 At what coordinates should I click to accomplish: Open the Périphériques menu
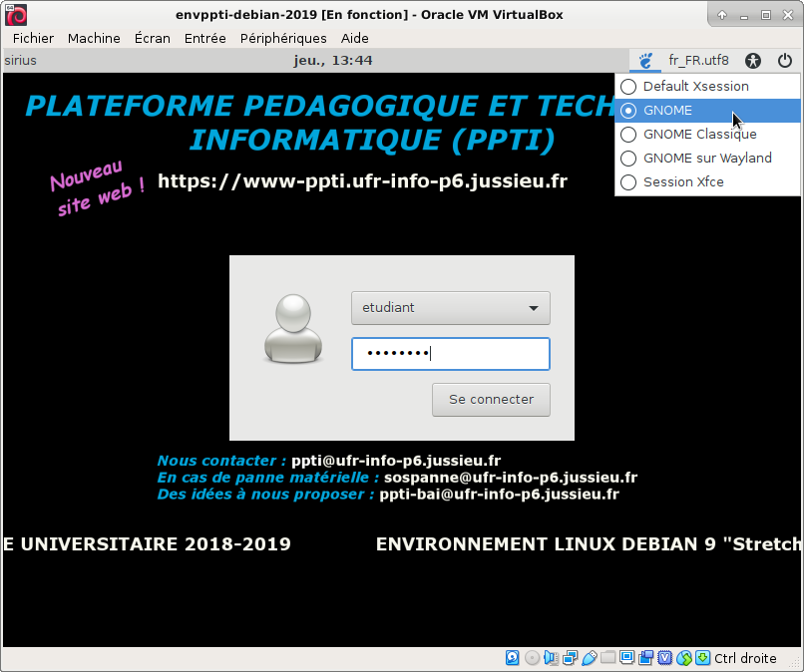(x=283, y=38)
